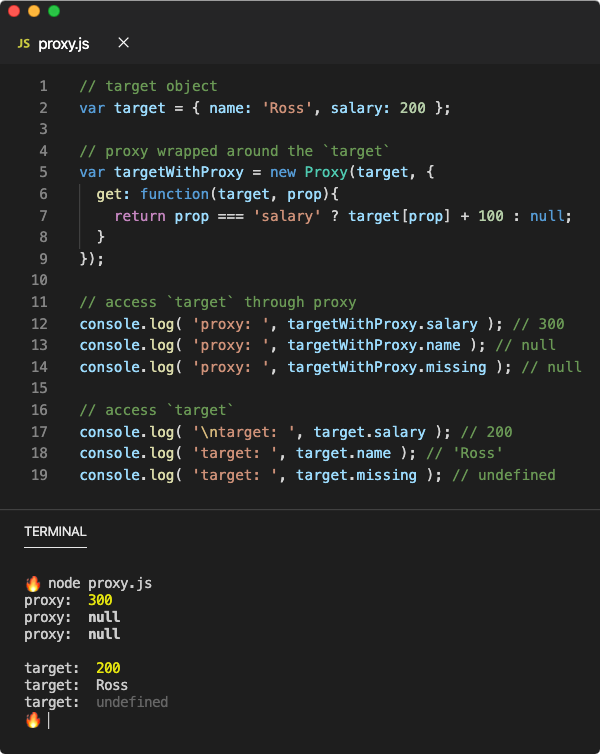Click the 'Ross' string on line 2
600x754 pixels.
pos(287,108)
